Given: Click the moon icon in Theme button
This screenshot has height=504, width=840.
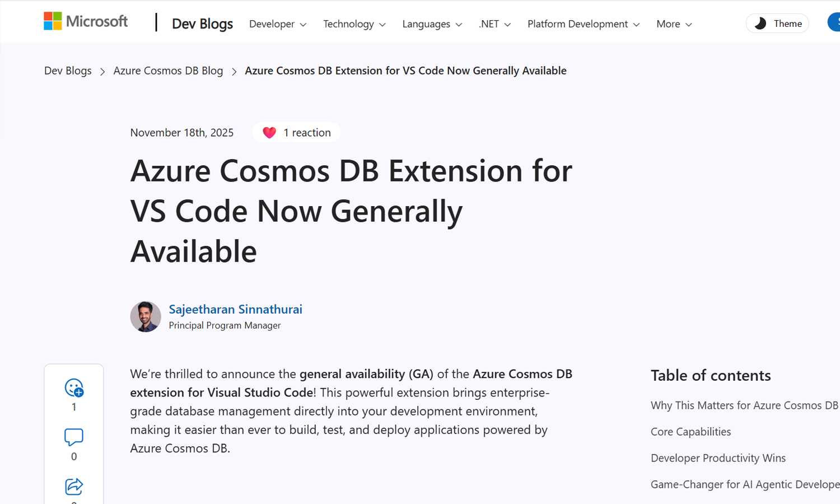Looking at the screenshot, I should (760, 24).
